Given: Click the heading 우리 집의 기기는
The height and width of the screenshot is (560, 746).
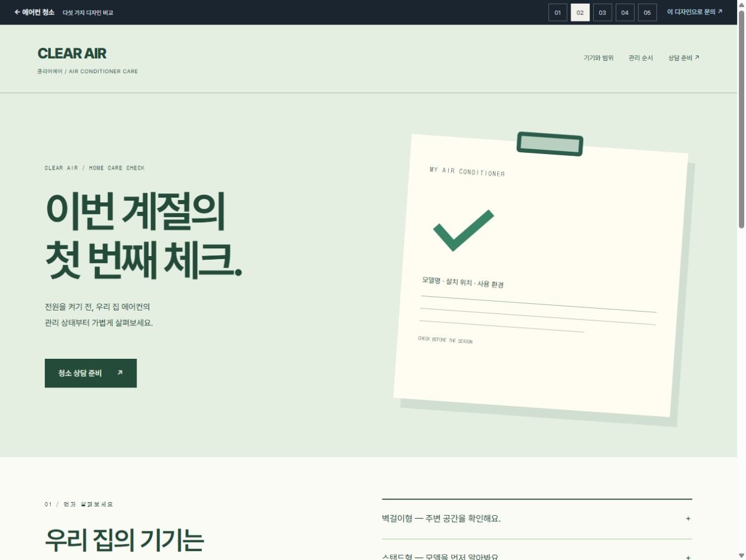Looking at the screenshot, I should [x=124, y=540].
